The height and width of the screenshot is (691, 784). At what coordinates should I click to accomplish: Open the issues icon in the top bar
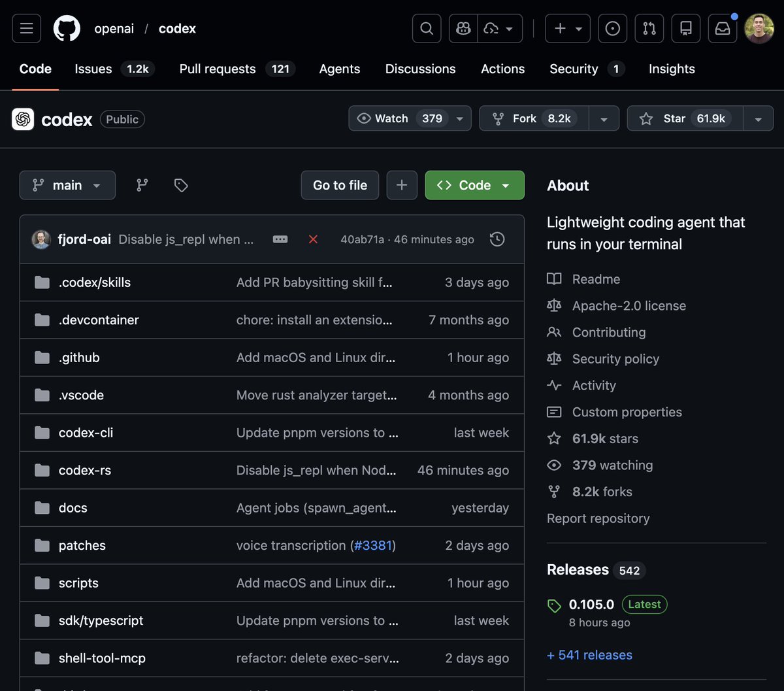tap(612, 28)
